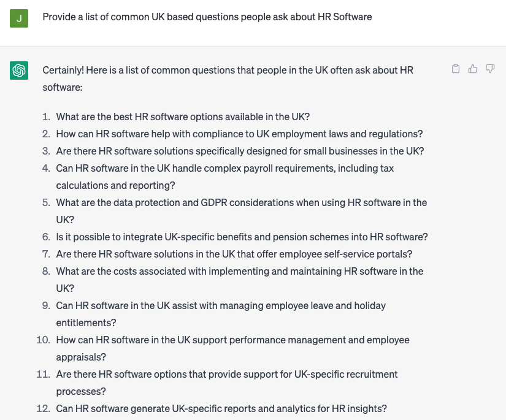The width and height of the screenshot is (506, 420).
Task: Click question 5 about GDPR considerations
Action: click(242, 211)
